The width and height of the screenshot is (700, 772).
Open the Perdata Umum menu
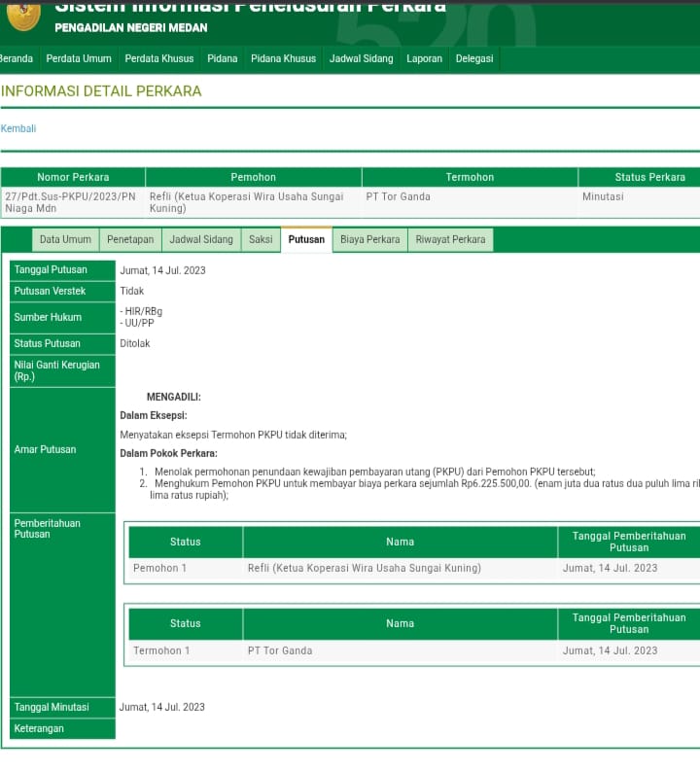(79, 58)
